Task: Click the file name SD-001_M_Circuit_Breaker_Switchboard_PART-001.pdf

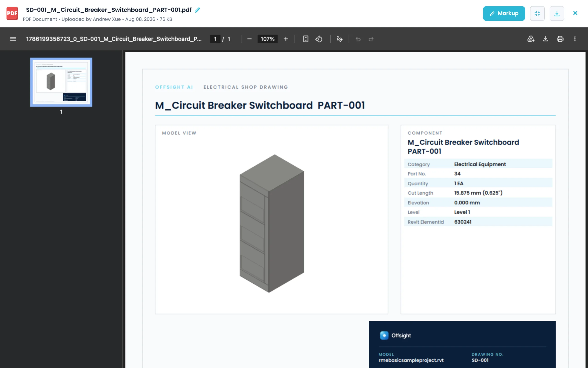Action: point(109,10)
